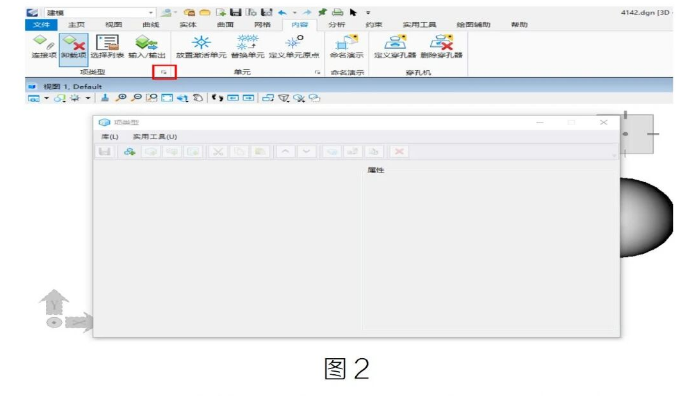
Task: Click the 删除穿孔器 delete perforator icon
Action: [441, 47]
